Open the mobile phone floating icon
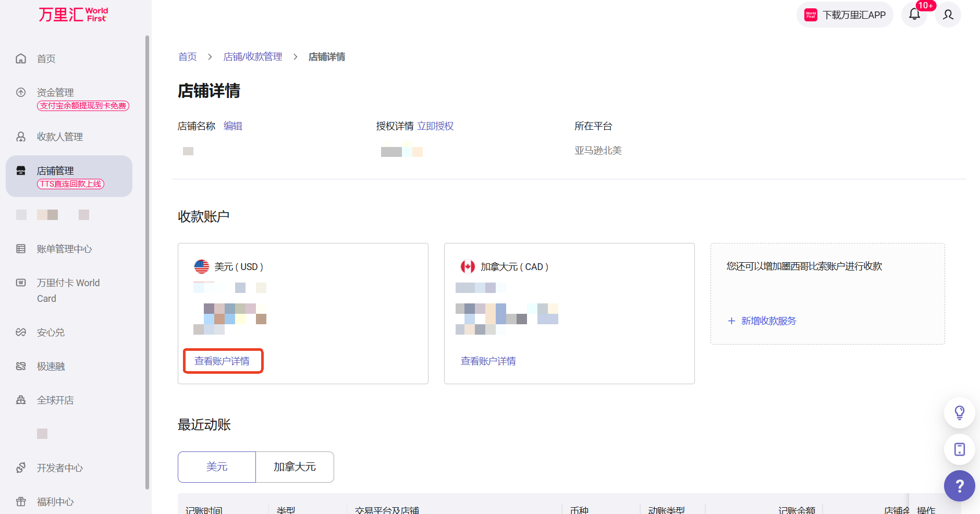Screen dimensions: 980x514 coord(959,449)
